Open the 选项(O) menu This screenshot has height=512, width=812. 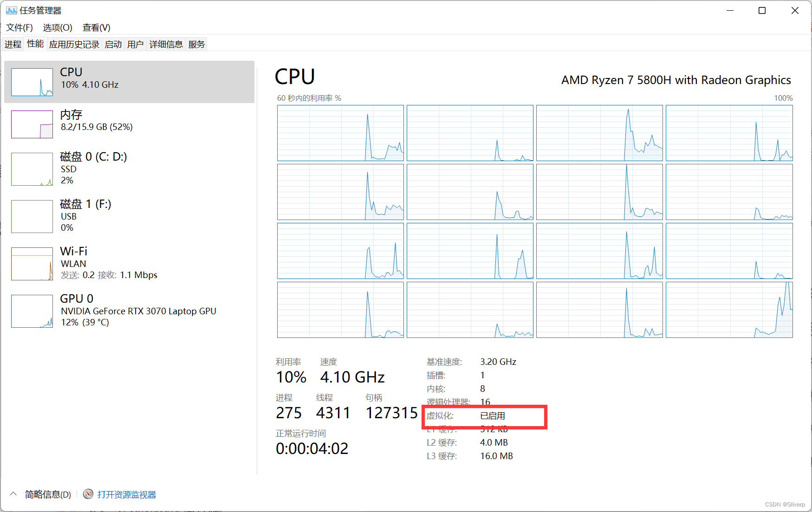point(57,27)
